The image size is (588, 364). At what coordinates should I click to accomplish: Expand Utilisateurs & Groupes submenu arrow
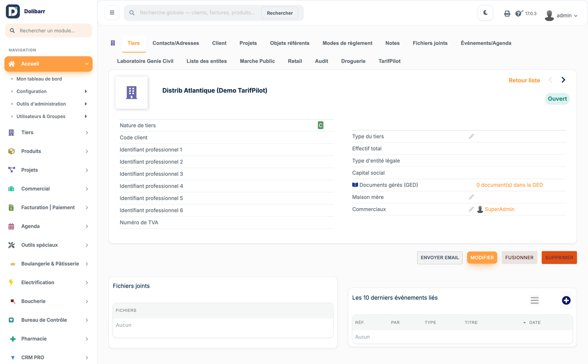pyautogui.click(x=86, y=117)
